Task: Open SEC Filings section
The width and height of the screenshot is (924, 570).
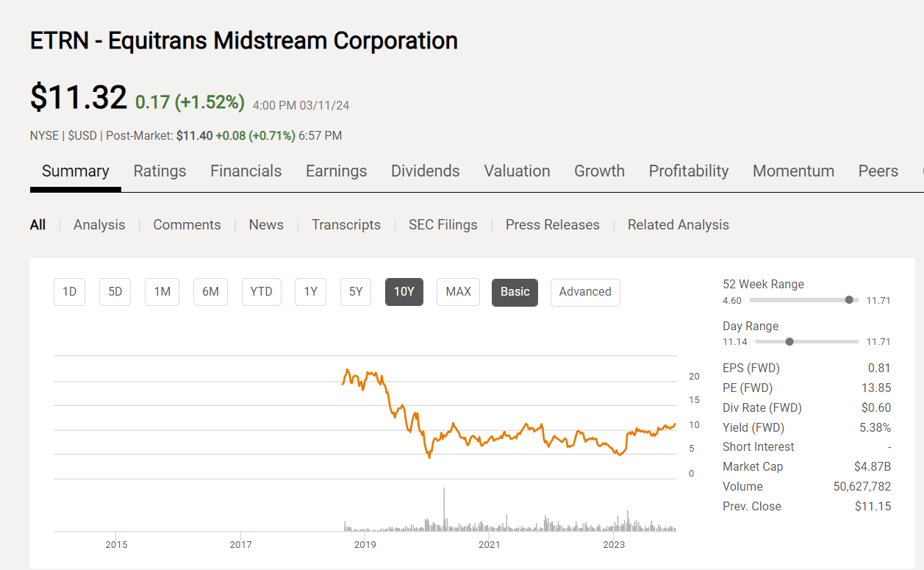Action: pos(443,224)
